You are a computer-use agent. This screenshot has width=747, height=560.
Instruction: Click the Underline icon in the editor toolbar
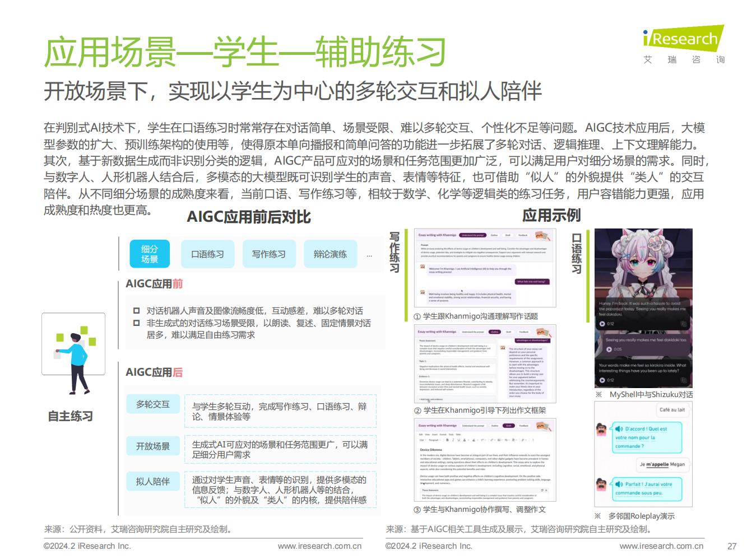[x=458, y=440]
